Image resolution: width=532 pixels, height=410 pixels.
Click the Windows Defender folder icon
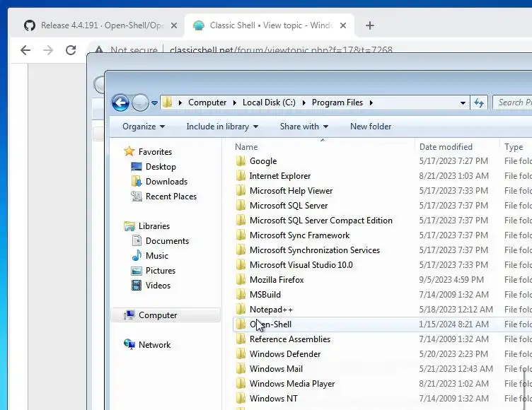(241, 353)
